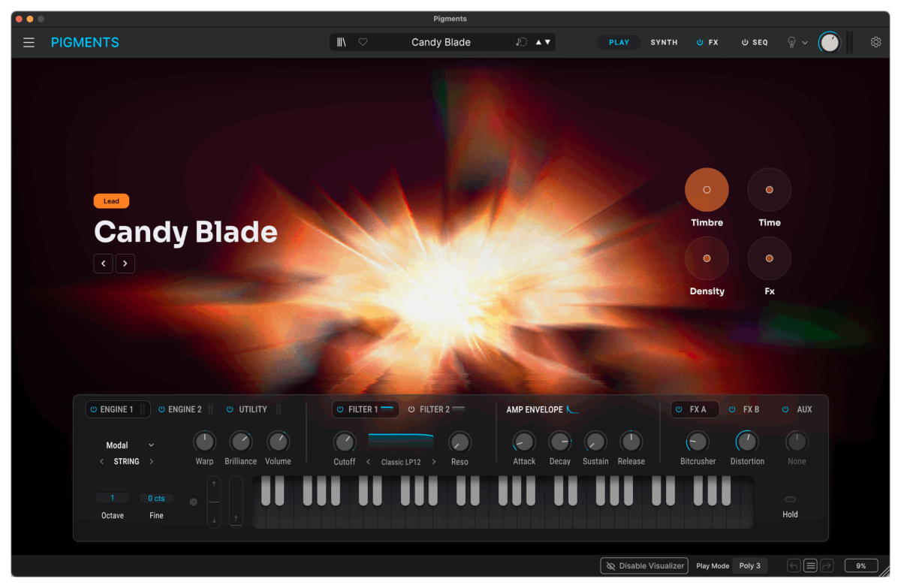Viewport: 901px width, 588px height.
Task: Open the Poly 3 play mode dropdown
Action: click(750, 565)
